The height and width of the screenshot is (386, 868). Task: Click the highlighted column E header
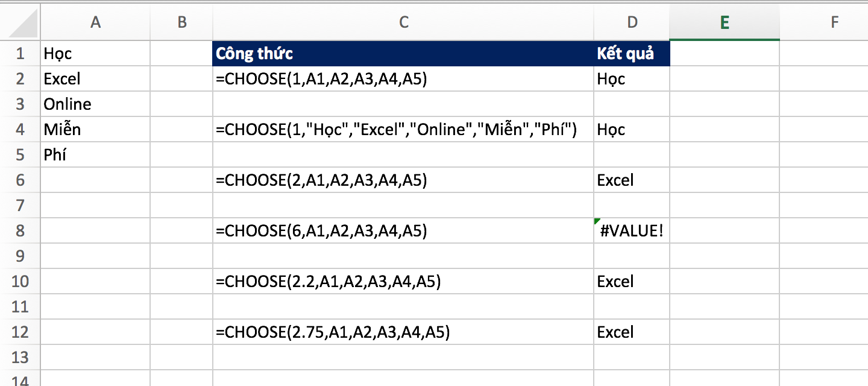[724, 23]
